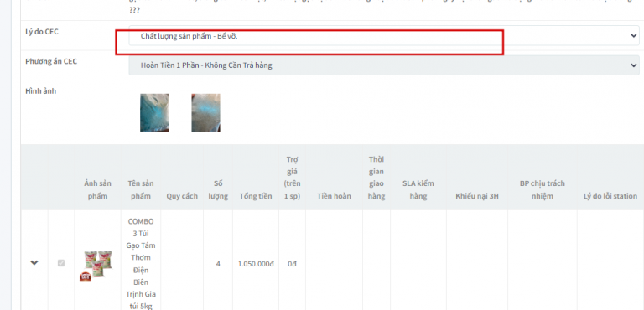The width and height of the screenshot is (644, 310).
Task: Open the rice combo product thumbnail
Action: [x=96, y=266]
